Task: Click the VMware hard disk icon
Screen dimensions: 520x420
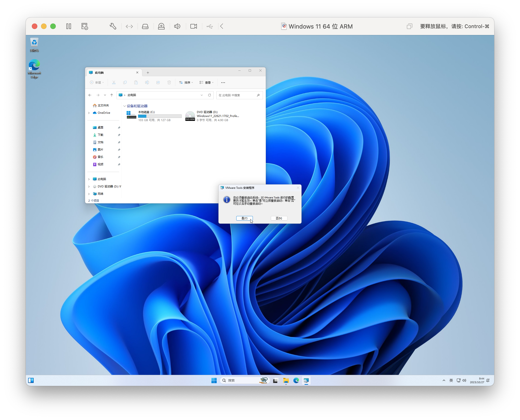Action: (x=145, y=26)
